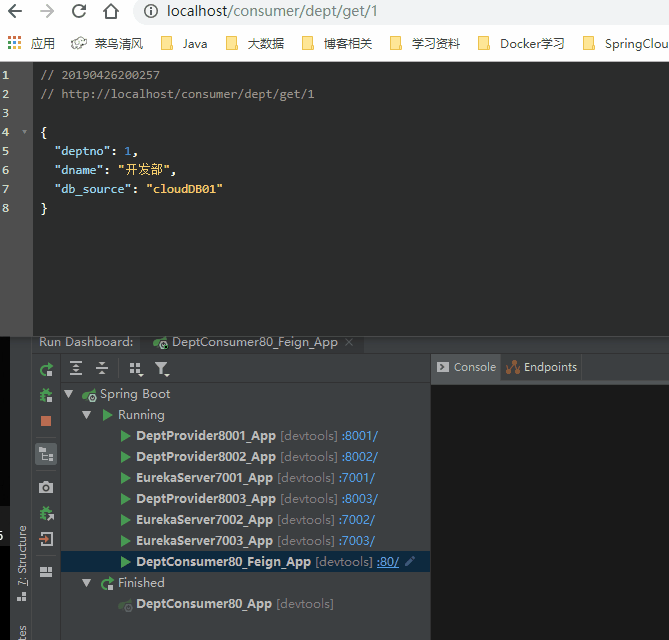Click the URL comment on line 2
Viewport: 669px width, 640px height.
[x=177, y=94]
